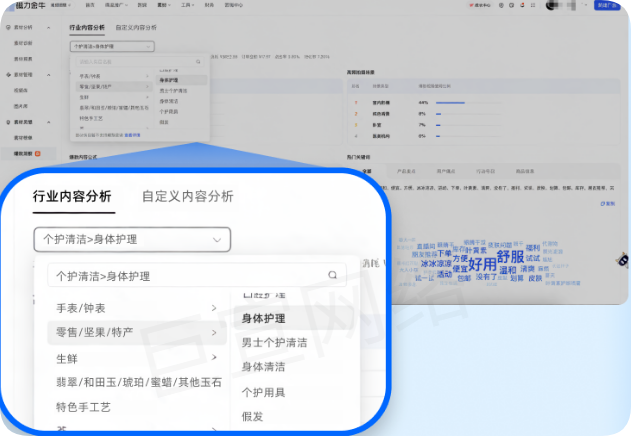Click the word 冰冰凉凉 in the word cloud
This screenshot has width=631, height=436.
pyautogui.click(x=436, y=264)
